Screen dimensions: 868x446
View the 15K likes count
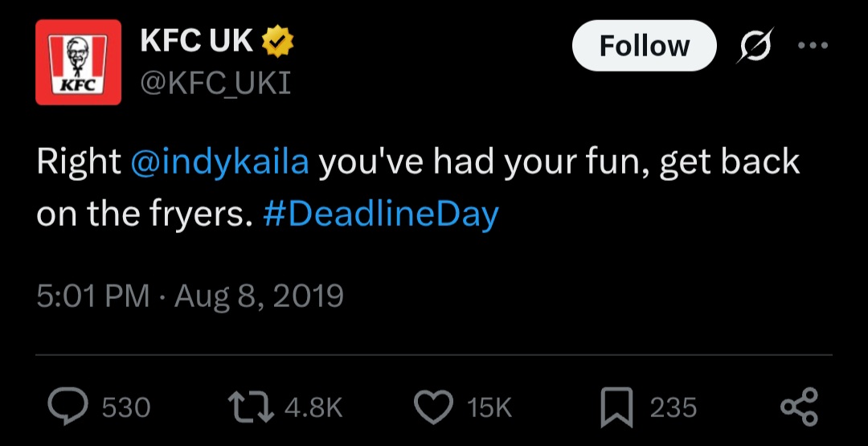click(489, 408)
